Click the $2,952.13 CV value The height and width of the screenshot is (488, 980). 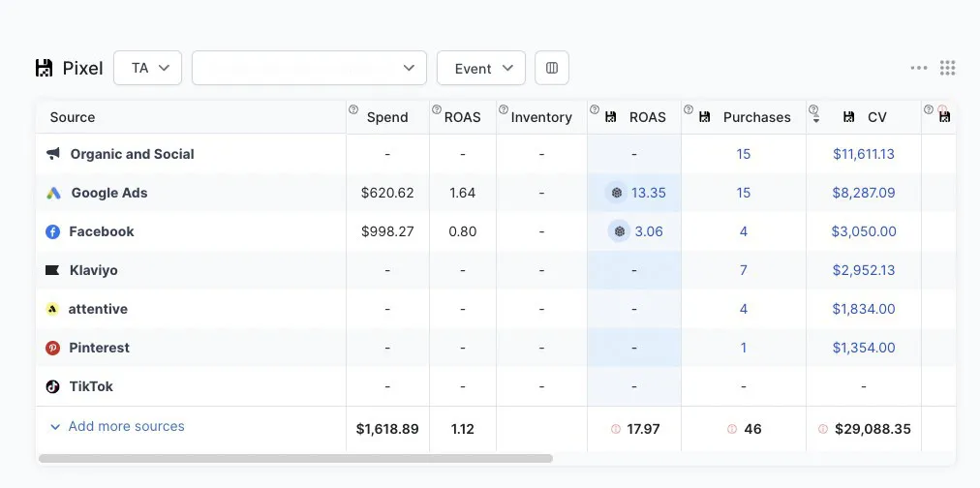pyautogui.click(x=864, y=270)
